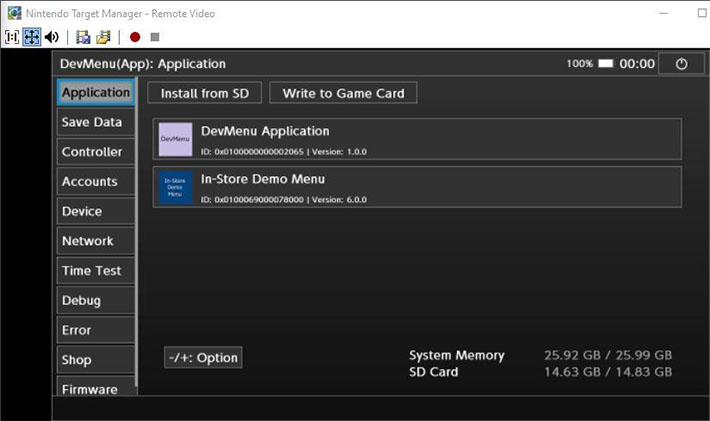Maximize the Remote Video window

click(702, 13)
